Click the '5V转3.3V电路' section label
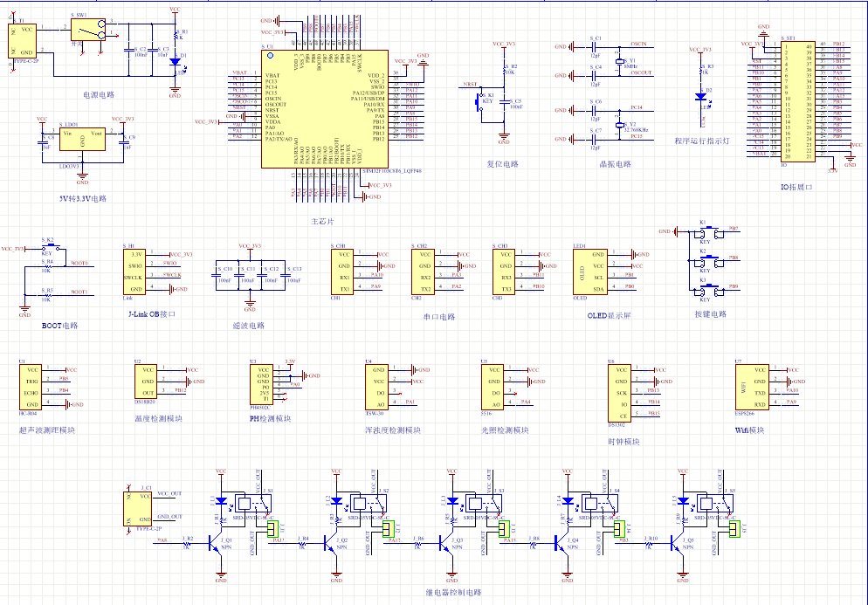Screen dimensions: 868x605 click(x=82, y=198)
